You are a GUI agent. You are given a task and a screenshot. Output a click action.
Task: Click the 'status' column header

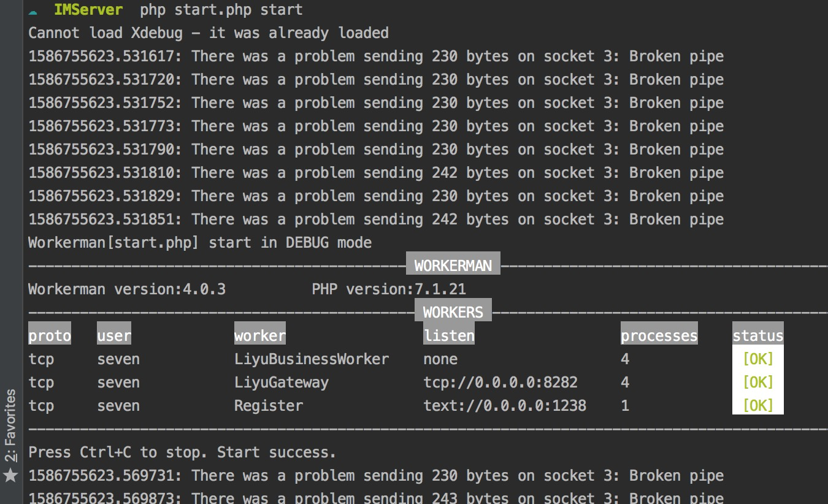pos(757,335)
